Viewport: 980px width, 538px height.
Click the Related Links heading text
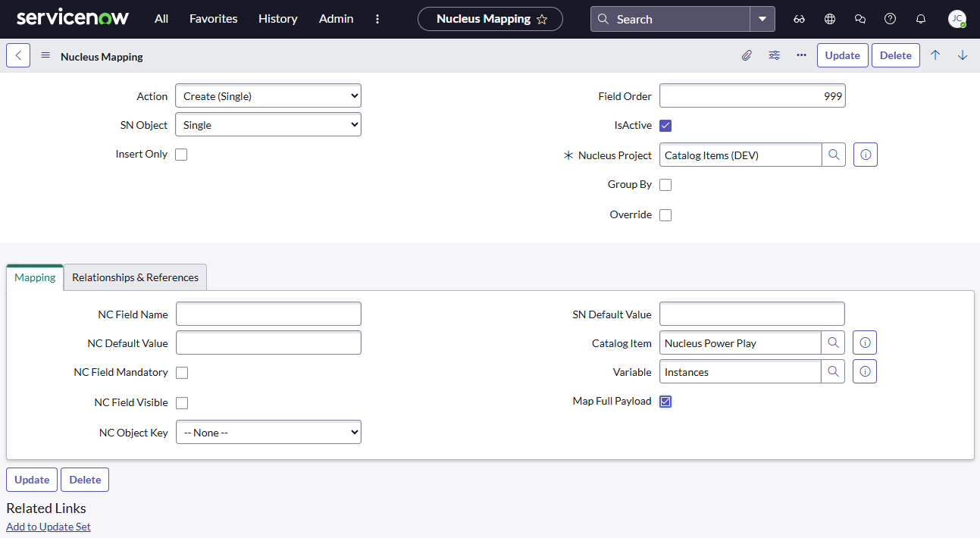point(46,508)
